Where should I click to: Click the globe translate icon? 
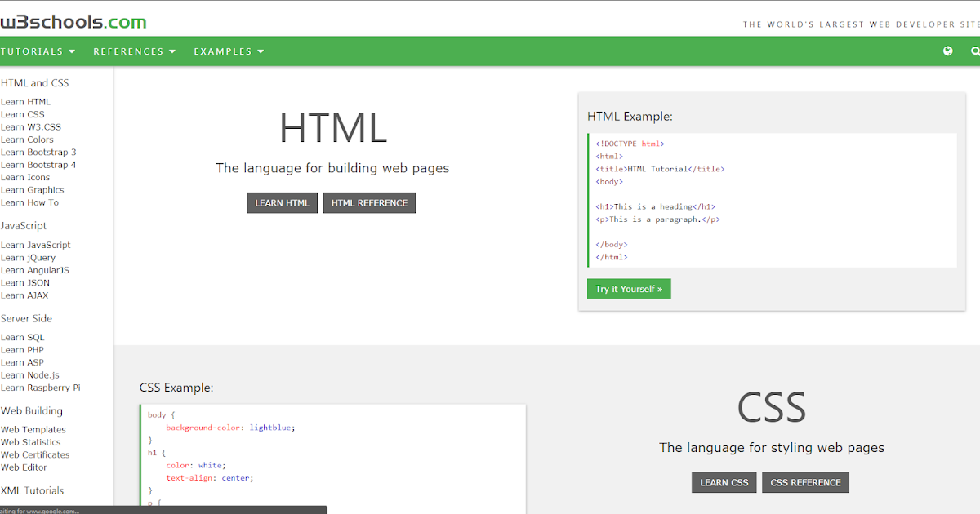pos(947,51)
